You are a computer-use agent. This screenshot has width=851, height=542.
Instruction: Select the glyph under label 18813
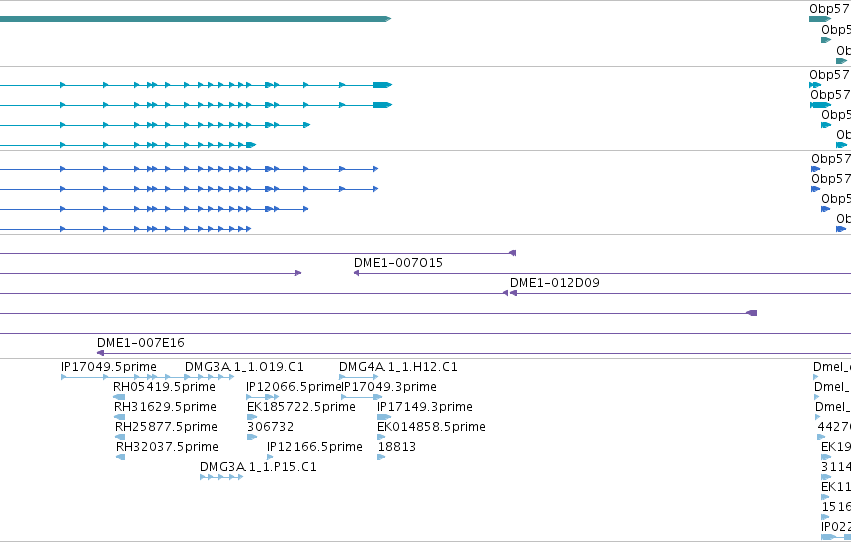[x=381, y=457]
